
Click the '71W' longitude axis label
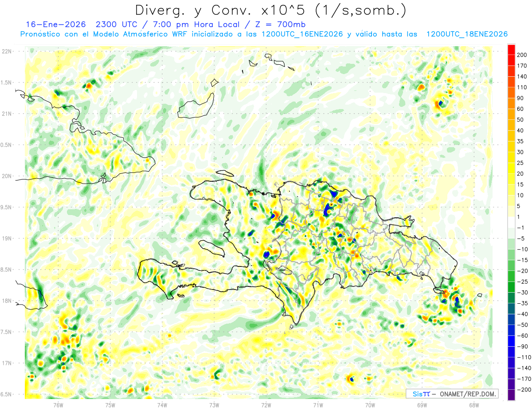coord(318,405)
